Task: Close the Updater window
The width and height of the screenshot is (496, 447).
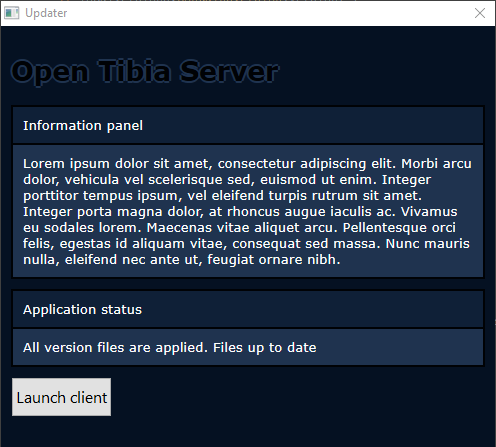Action: tap(480, 13)
